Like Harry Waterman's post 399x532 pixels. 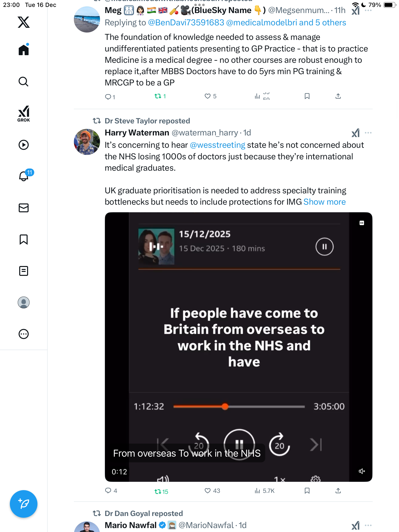click(x=208, y=491)
